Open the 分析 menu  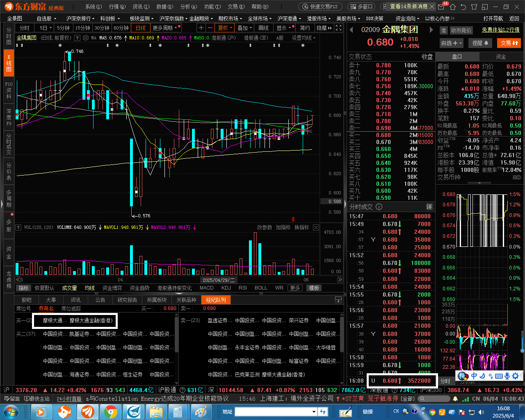pyautogui.click(x=188, y=7)
